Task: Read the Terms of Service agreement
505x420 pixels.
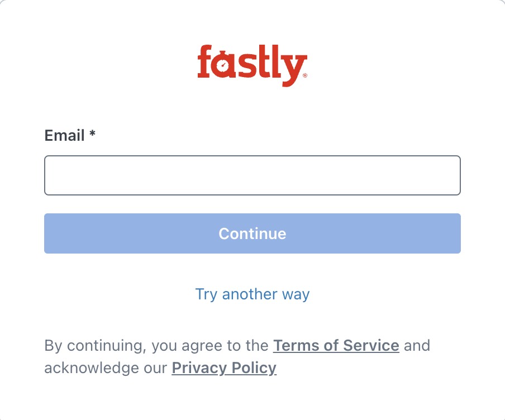Action: (x=336, y=346)
